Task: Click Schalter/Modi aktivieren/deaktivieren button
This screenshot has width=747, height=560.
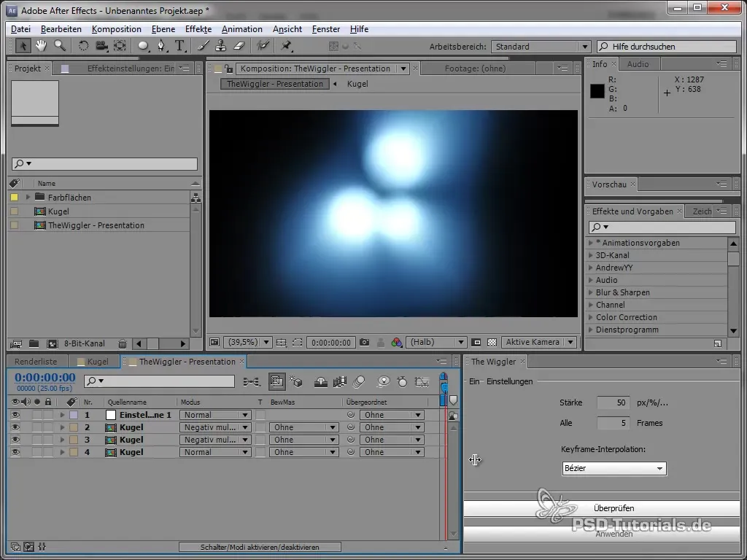Action: coord(260,547)
